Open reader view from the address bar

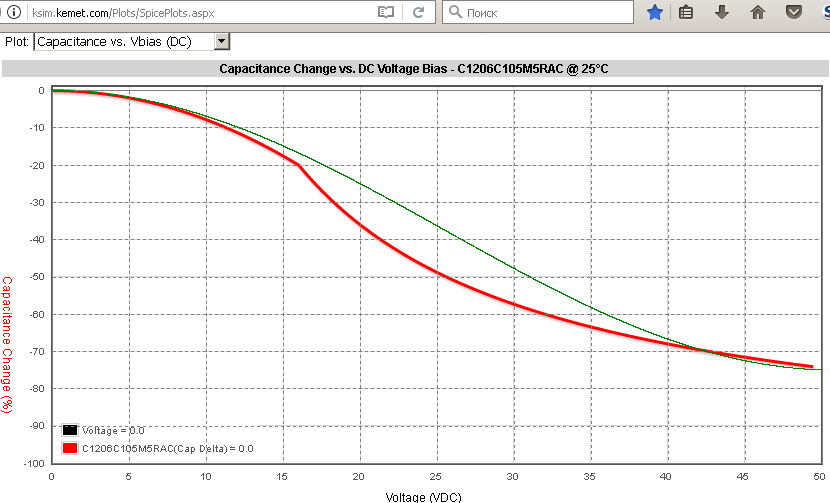[x=386, y=13]
